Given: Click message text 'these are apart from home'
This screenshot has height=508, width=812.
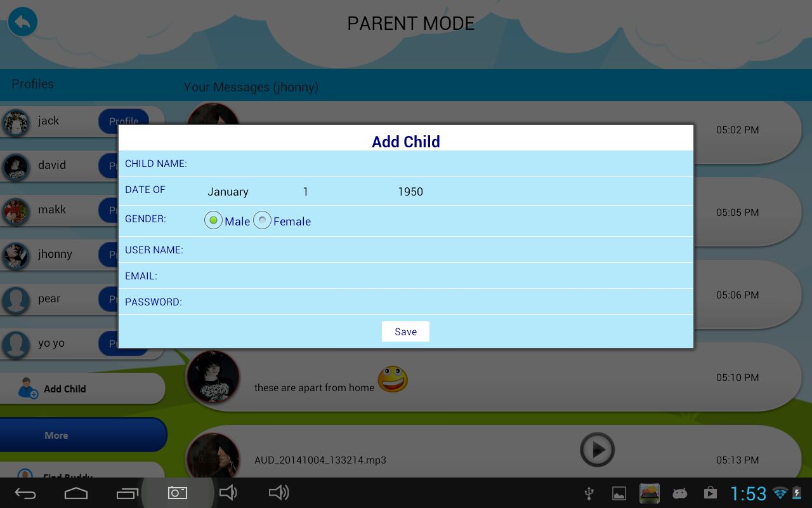Looking at the screenshot, I should 314,387.
